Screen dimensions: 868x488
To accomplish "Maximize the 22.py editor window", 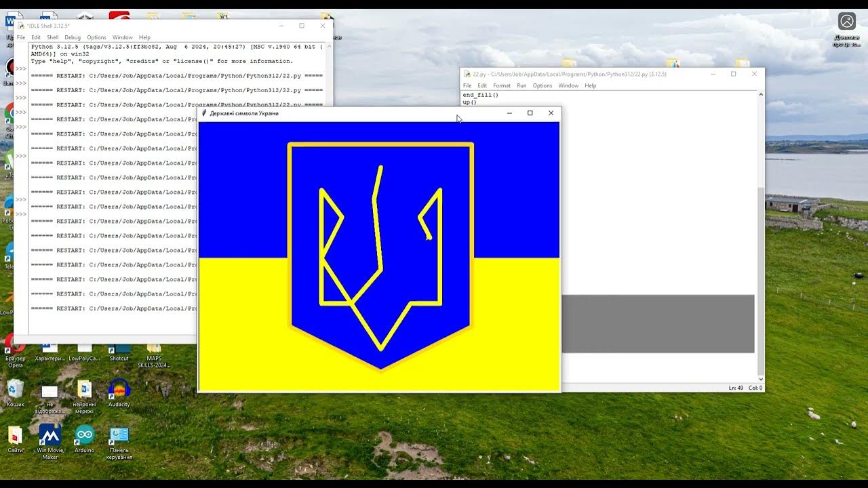I will 733,74.
